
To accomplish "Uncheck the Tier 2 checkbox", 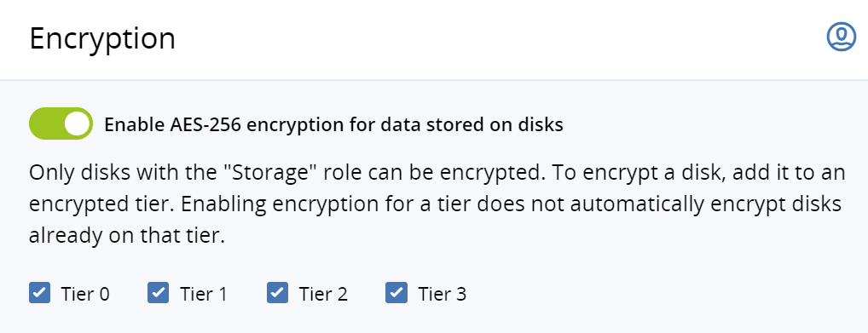I will pyautogui.click(x=277, y=293).
